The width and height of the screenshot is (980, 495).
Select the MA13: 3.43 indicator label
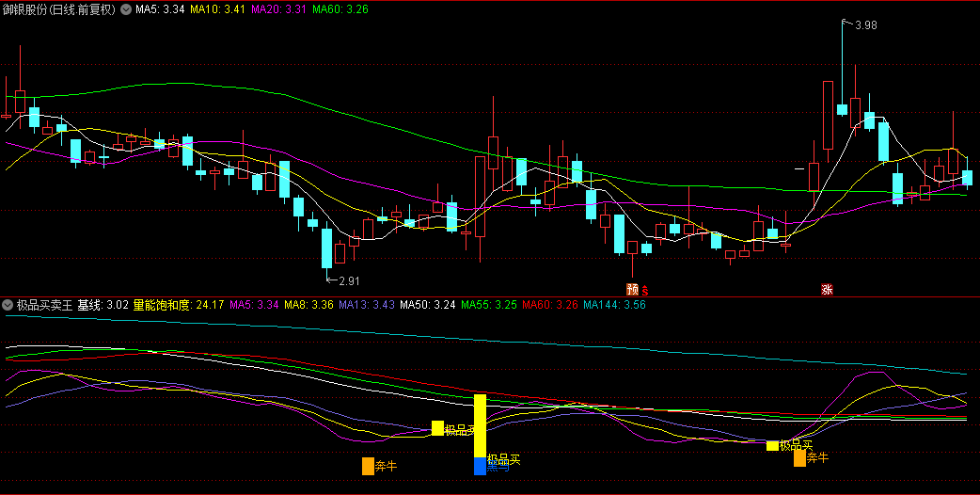[x=367, y=305]
